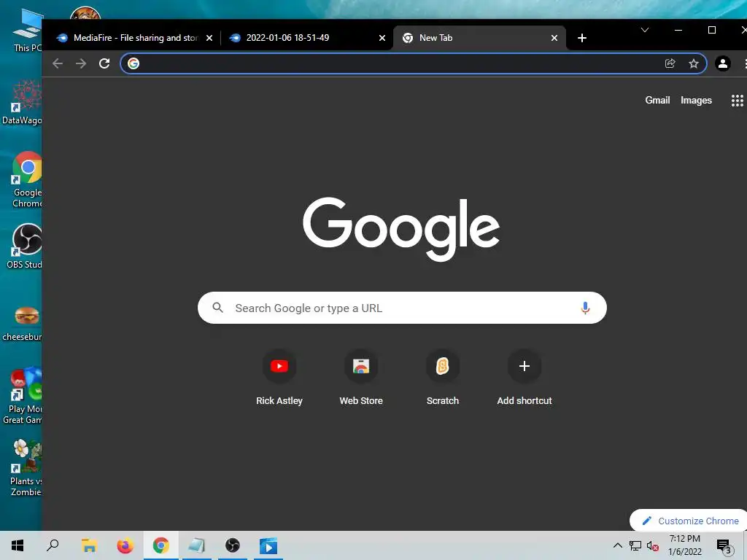Go back using the browser back arrow

[x=58, y=63]
